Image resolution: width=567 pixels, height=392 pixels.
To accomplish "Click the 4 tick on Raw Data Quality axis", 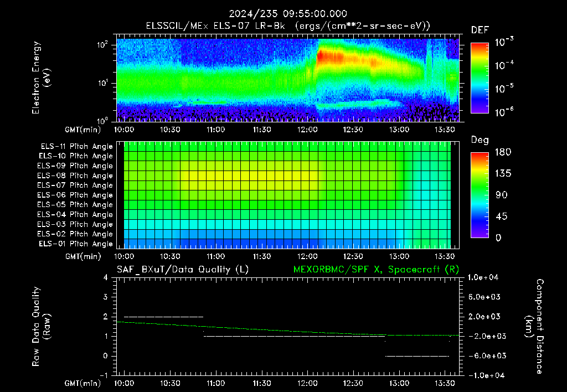I will click(105, 277).
